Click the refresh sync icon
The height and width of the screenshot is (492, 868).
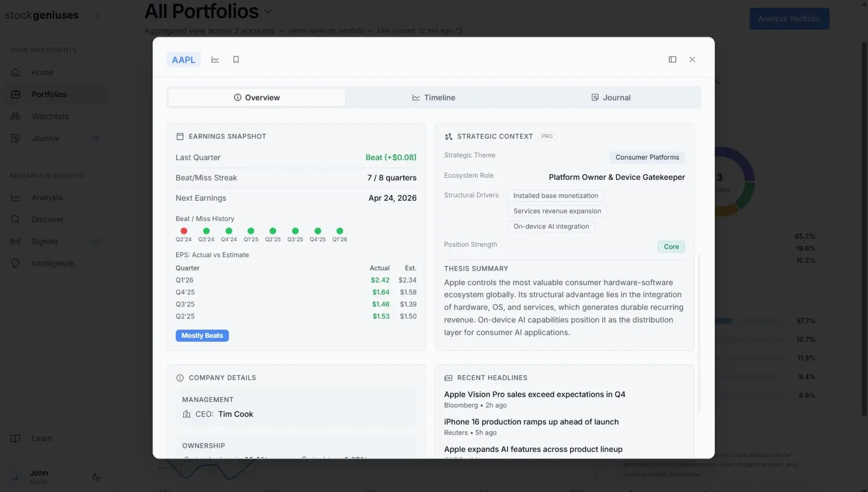coord(459,31)
